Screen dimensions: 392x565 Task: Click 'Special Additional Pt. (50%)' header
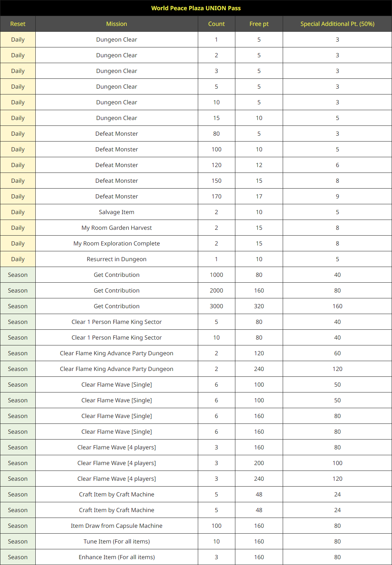click(337, 24)
